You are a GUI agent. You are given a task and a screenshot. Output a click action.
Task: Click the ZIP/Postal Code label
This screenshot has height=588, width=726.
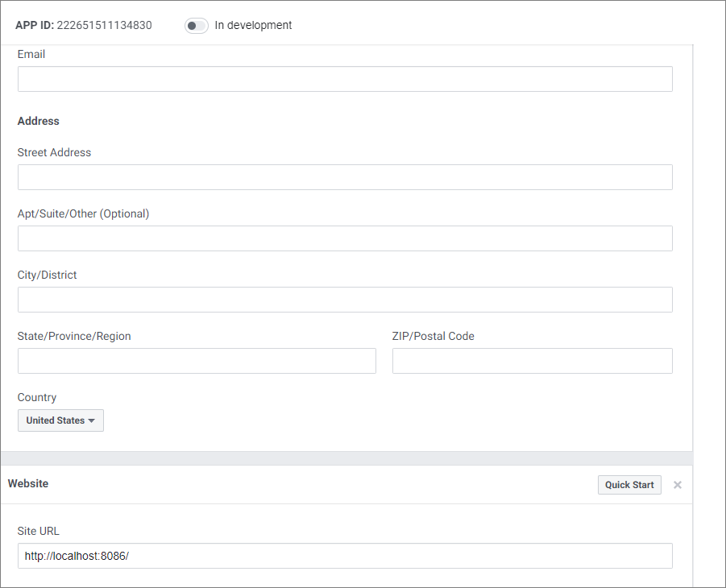pyautogui.click(x=433, y=337)
